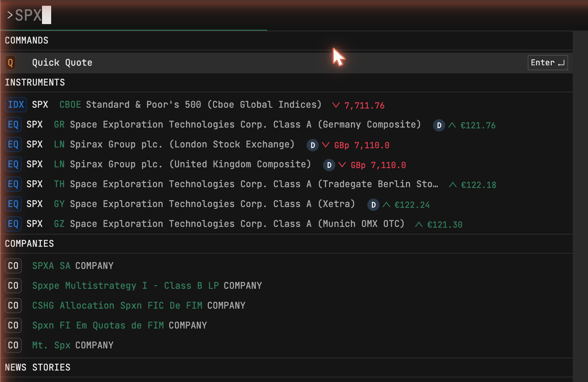Open the Mt. Spx company result
588x382 pixels.
[x=286, y=345]
